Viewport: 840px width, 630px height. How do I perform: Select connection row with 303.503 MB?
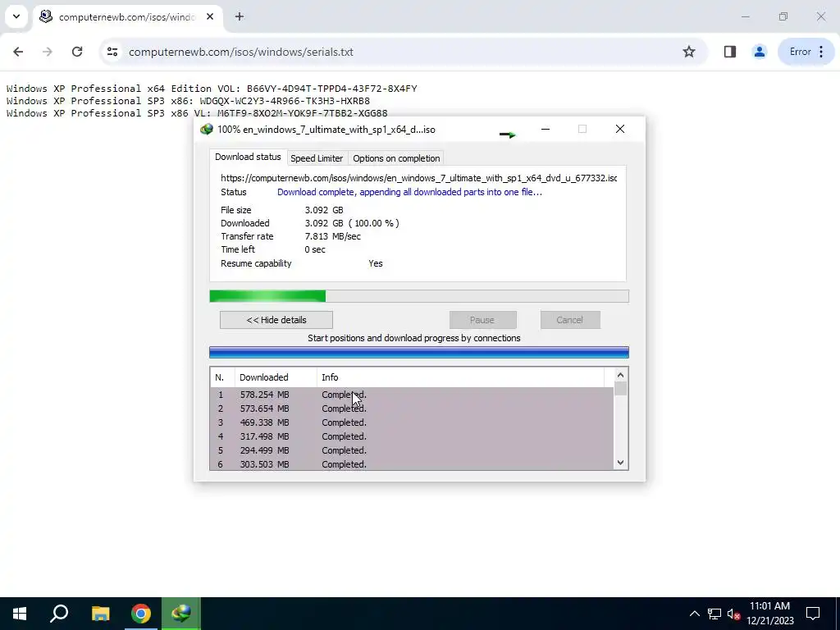[412, 464]
